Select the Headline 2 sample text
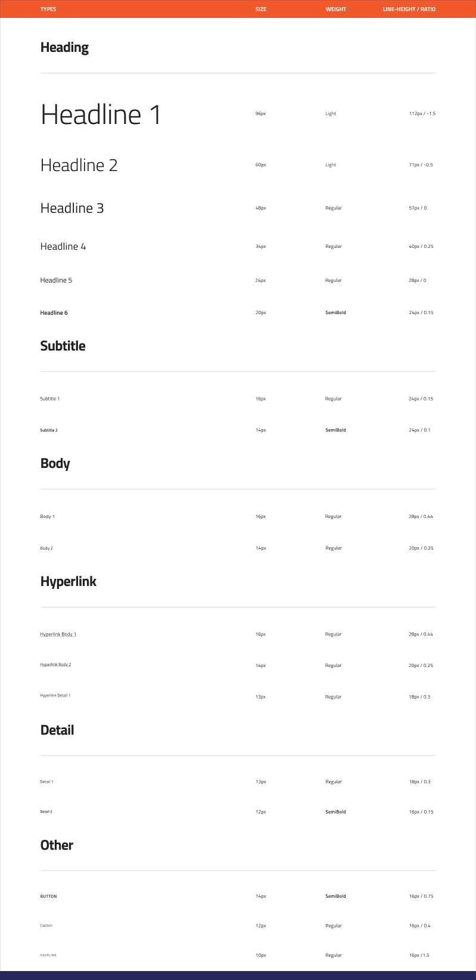The height and width of the screenshot is (980, 476). (x=79, y=165)
